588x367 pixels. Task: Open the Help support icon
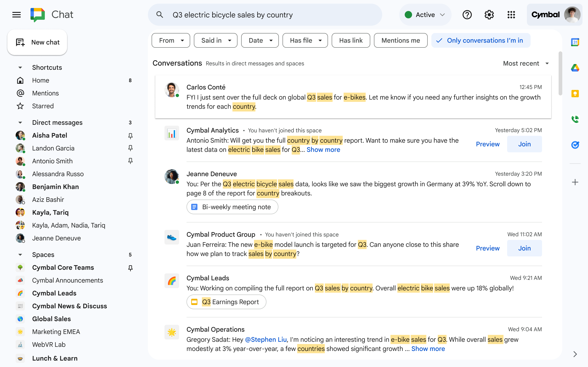467,15
